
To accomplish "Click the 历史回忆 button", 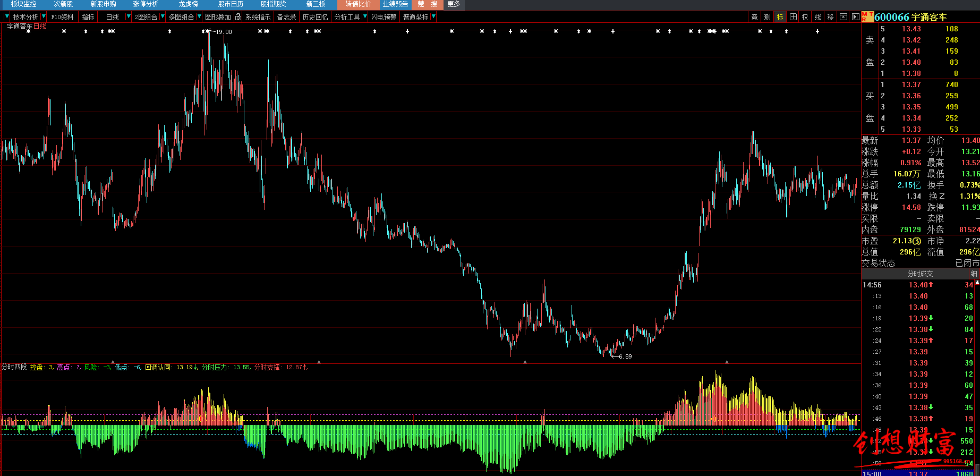I will (x=315, y=17).
